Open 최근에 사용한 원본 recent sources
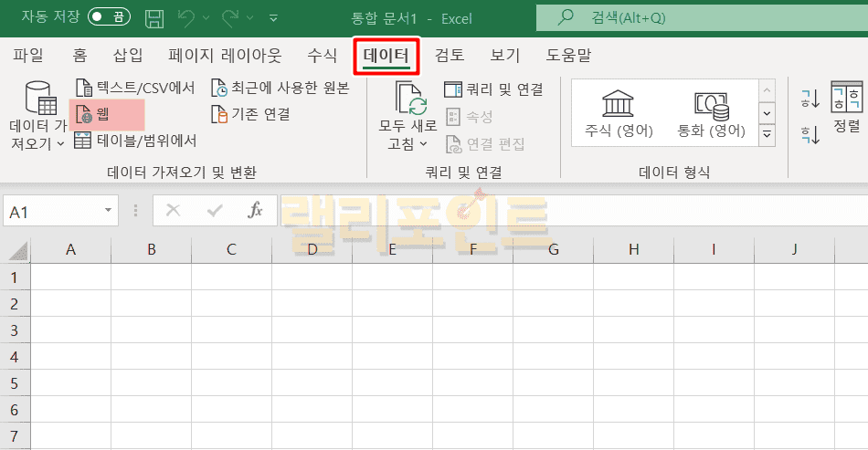Screen dimensions: 868x450 tap(219, 88)
